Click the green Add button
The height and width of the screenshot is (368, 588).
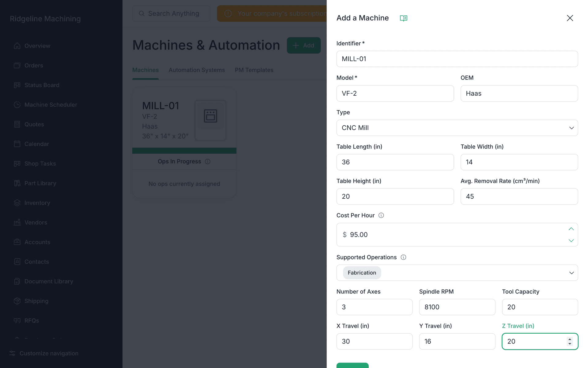[x=303, y=45]
